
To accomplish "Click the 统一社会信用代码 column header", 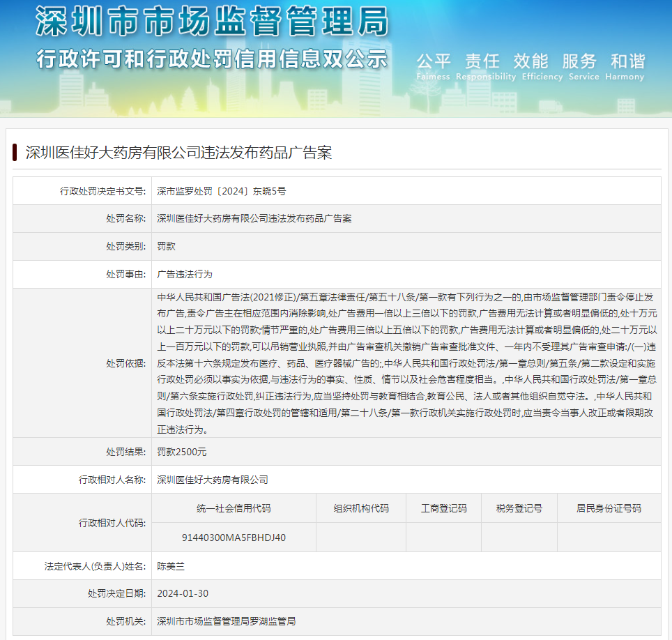I will tap(234, 508).
